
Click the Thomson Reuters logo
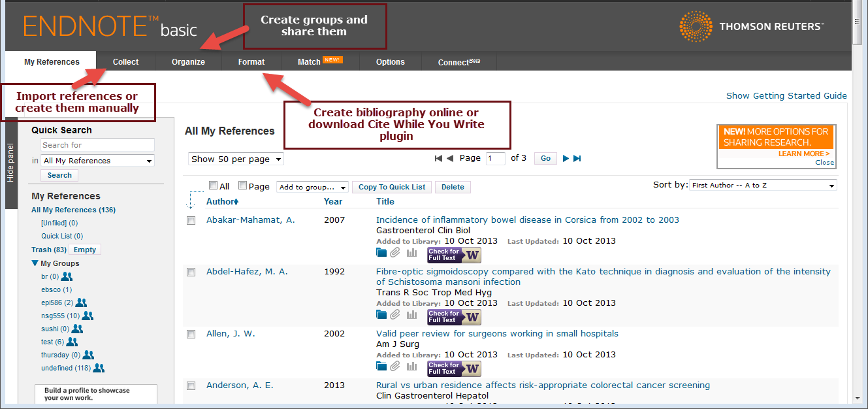751,26
